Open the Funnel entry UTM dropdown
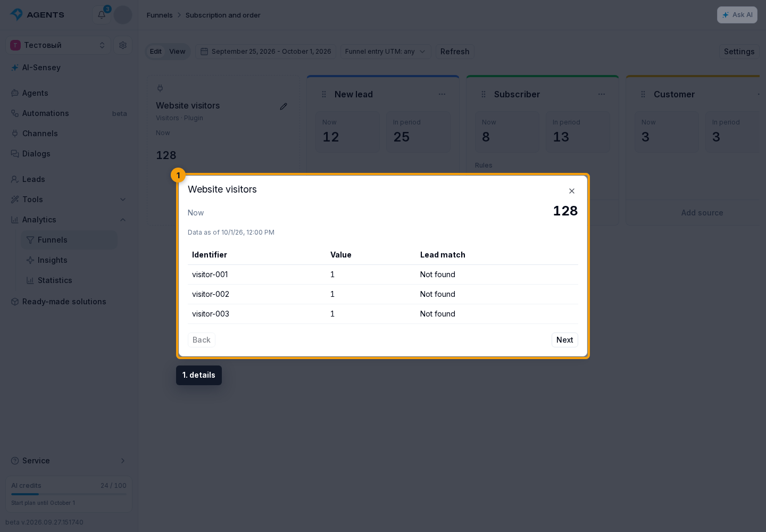Image resolution: width=766 pixels, height=532 pixels. click(x=385, y=52)
